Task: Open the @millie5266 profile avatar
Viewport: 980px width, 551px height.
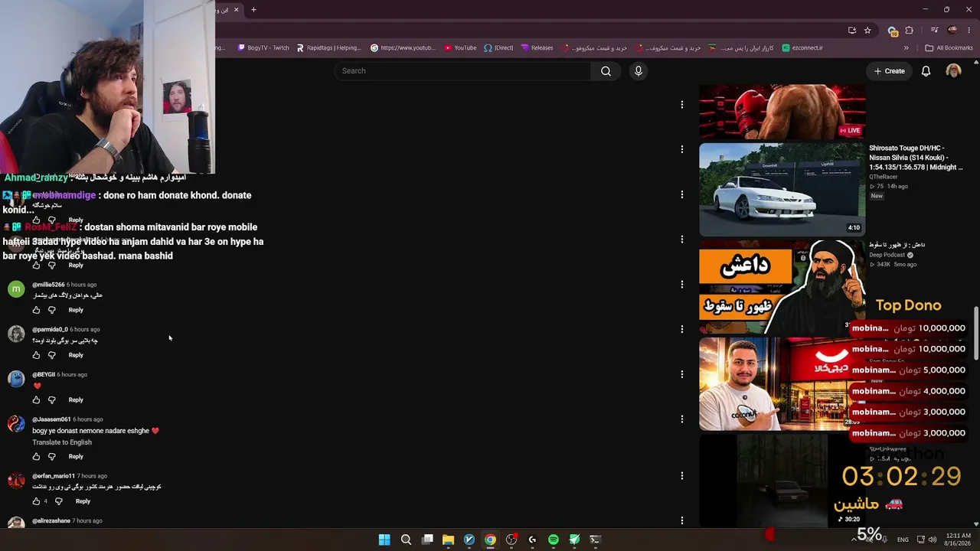Action: tap(16, 289)
